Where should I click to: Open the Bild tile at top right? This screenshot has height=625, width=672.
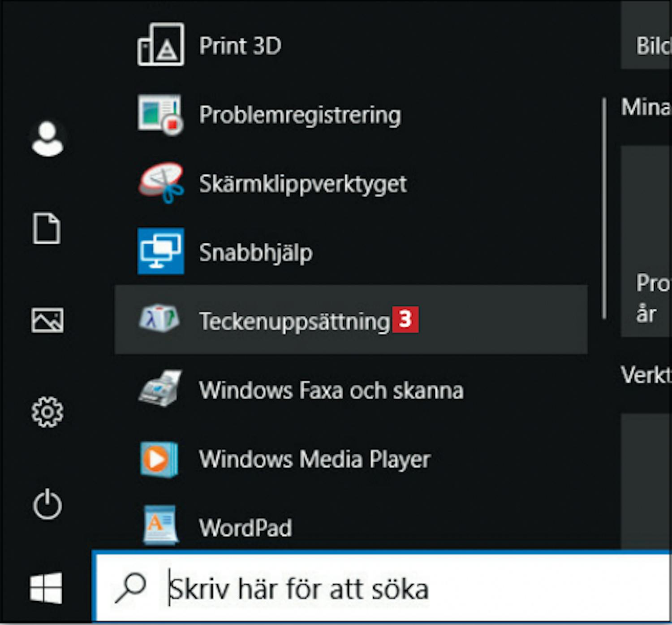(646, 35)
